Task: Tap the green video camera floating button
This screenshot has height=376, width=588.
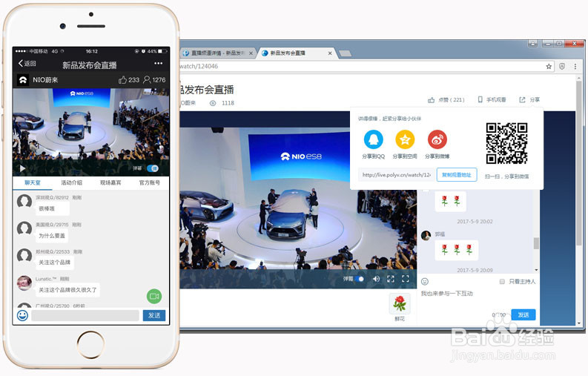Action: (154, 296)
